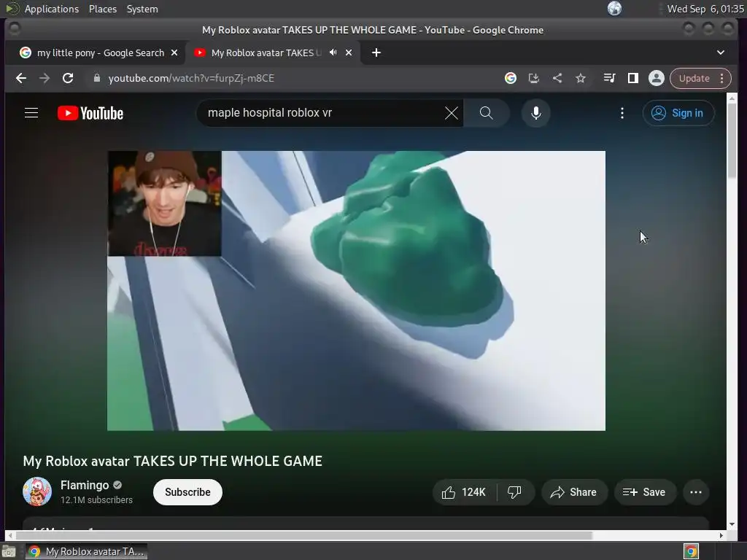The height and width of the screenshot is (560, 747).
Task: Bookmark this tab with the star
Action: tap(580, 78)
